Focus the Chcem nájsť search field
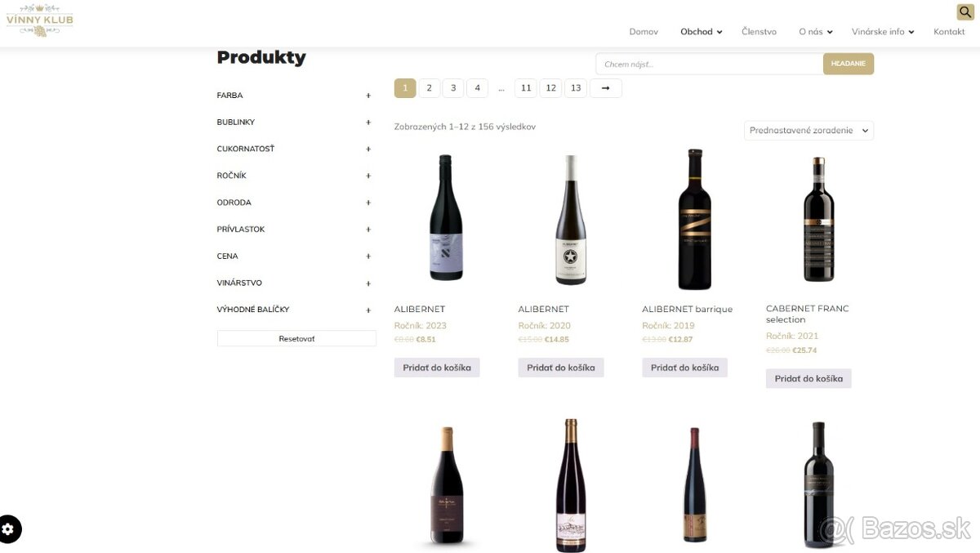Image resolution: width=980 pixels, height=553 pixels. (x=709, y=64)
